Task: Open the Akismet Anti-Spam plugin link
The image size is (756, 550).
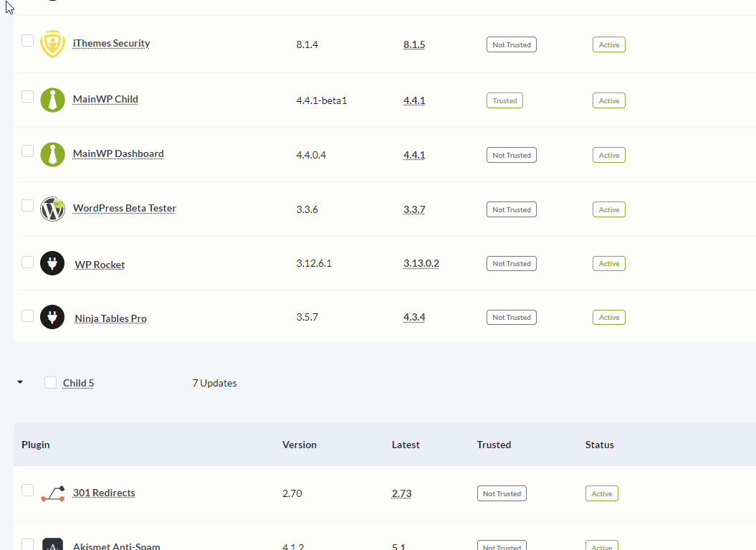Action: (x=116, y=546)
